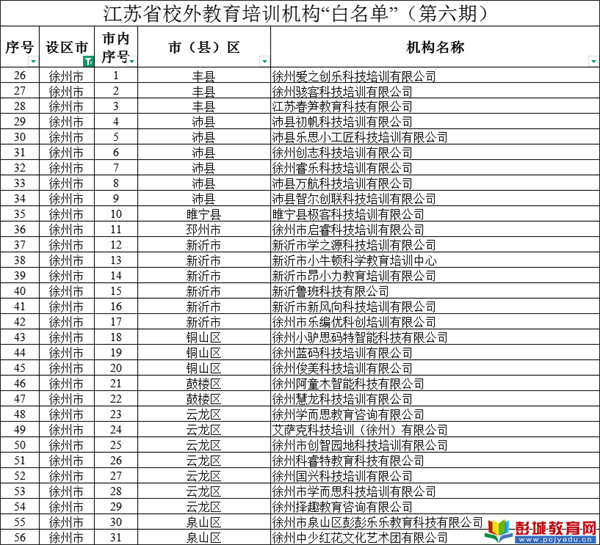Screen dimensions: 600x545
Task: Select 沛县 cell in row 29
Action: pos(204,122)
